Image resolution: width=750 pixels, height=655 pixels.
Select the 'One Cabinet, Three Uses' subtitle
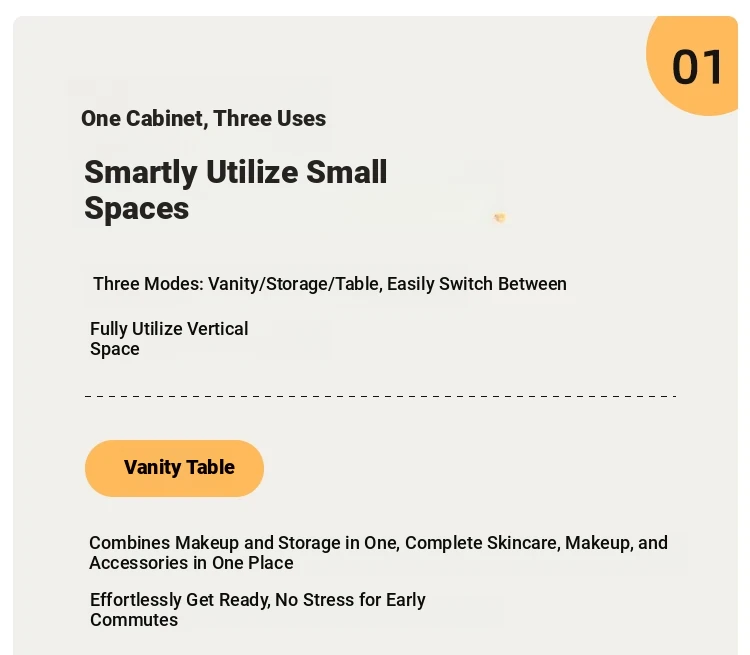pos(203,119)
